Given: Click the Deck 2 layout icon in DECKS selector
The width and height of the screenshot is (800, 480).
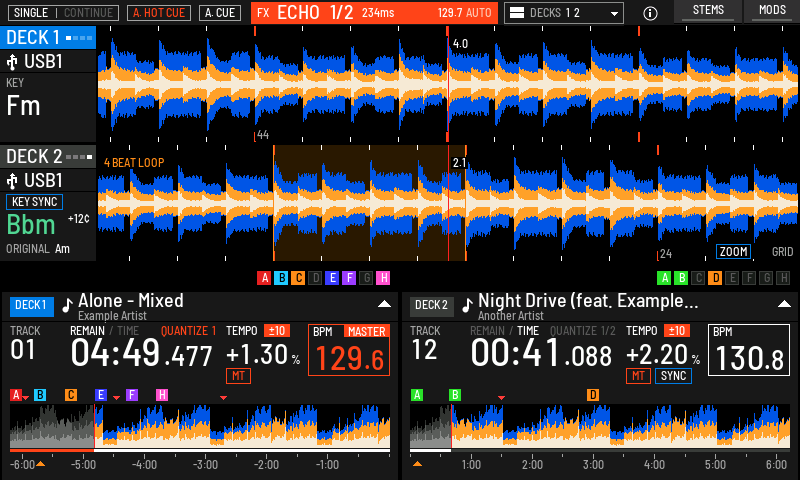Looking at the screenshot, I should point(517,13).
